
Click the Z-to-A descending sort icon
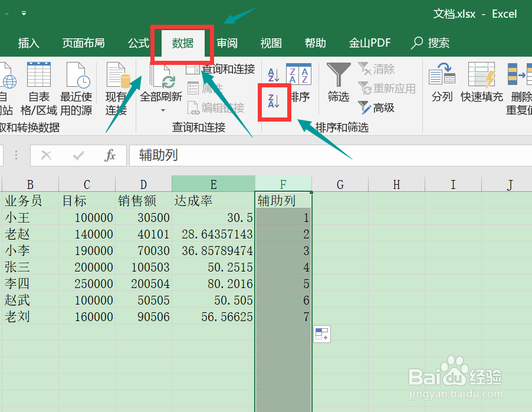click(274, 102)
